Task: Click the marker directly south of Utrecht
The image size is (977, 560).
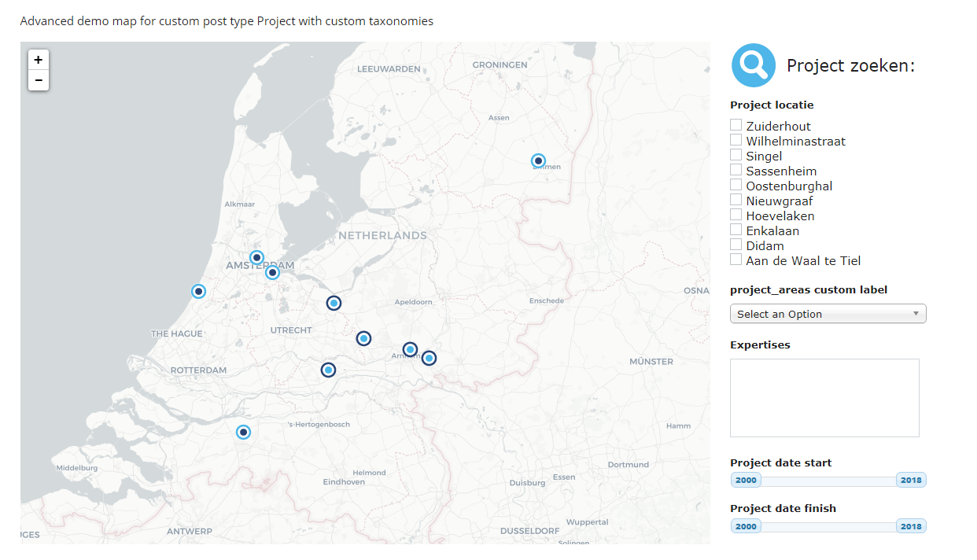Action: pos(328,370)
